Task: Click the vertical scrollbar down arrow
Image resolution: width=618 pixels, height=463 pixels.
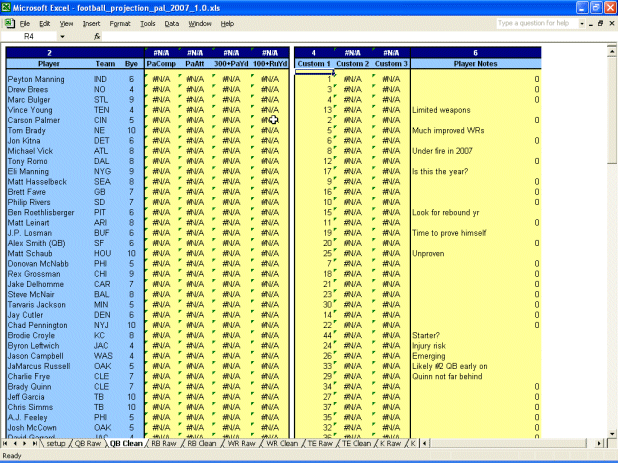Action: [612, 434]
